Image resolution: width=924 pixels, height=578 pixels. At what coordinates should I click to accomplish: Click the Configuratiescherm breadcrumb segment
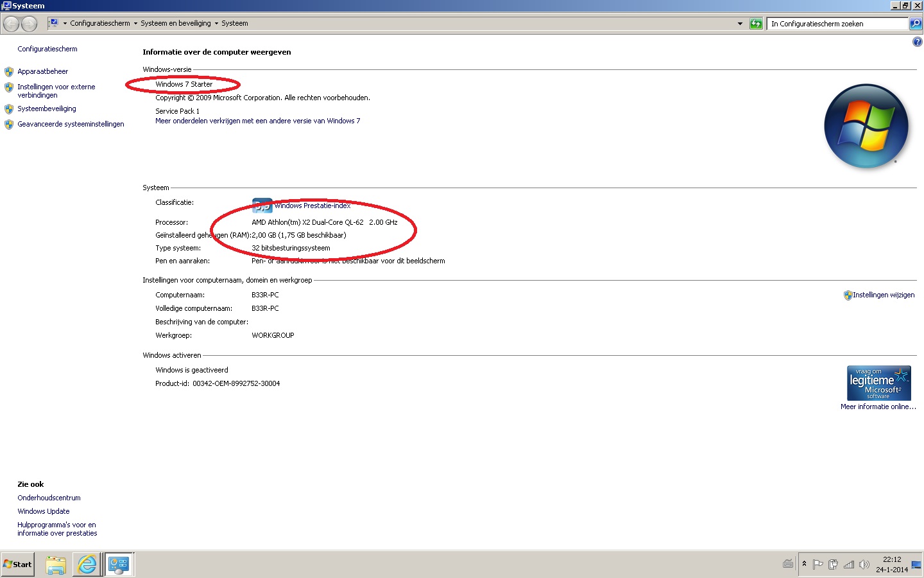click(x=100, y=24)
